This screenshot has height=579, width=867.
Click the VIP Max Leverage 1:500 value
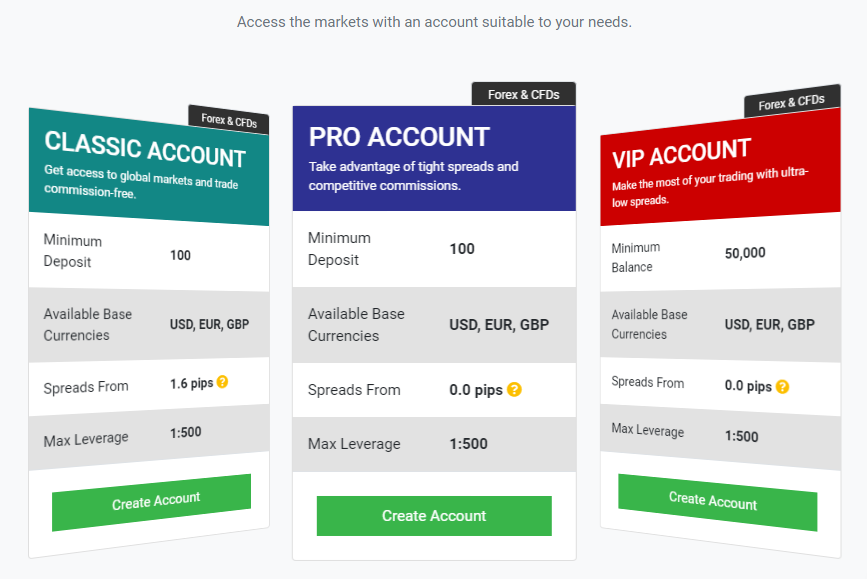coord(741,436)
